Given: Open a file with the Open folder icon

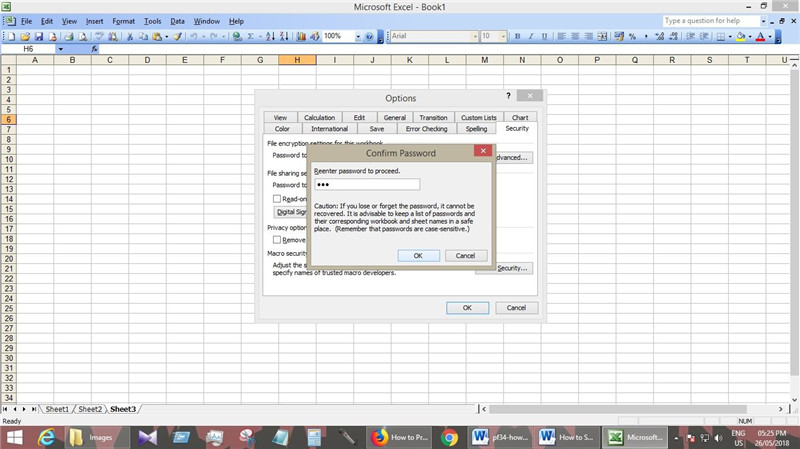Looking at the screenshot, I should 24,36.
